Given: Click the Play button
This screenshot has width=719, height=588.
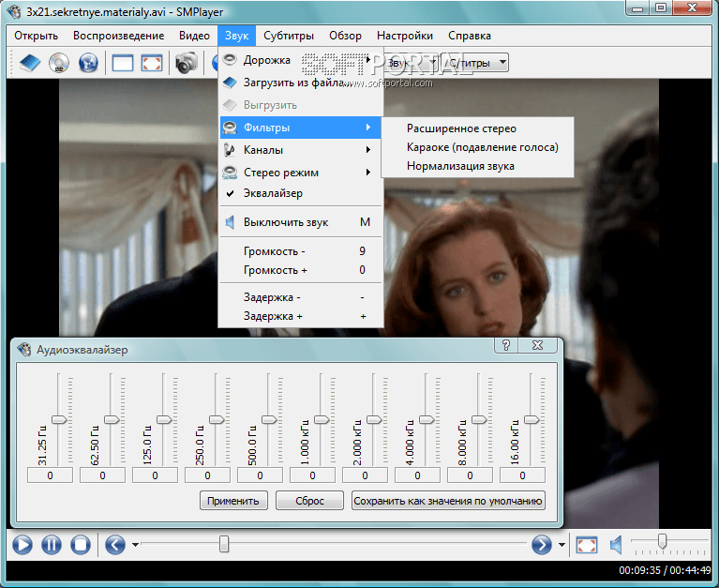Looking at the screenshot, I should 22,545.
